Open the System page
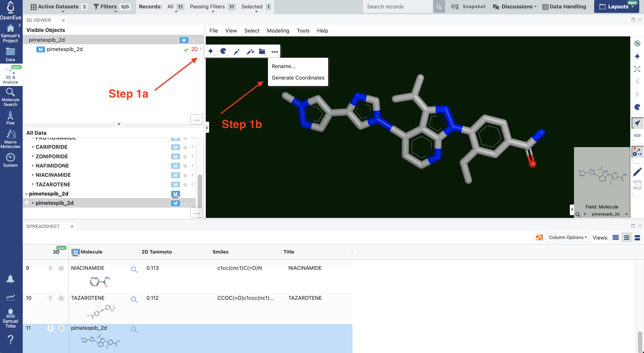The height and width of the screenshot is (353, 644). (x=10, y=160)
